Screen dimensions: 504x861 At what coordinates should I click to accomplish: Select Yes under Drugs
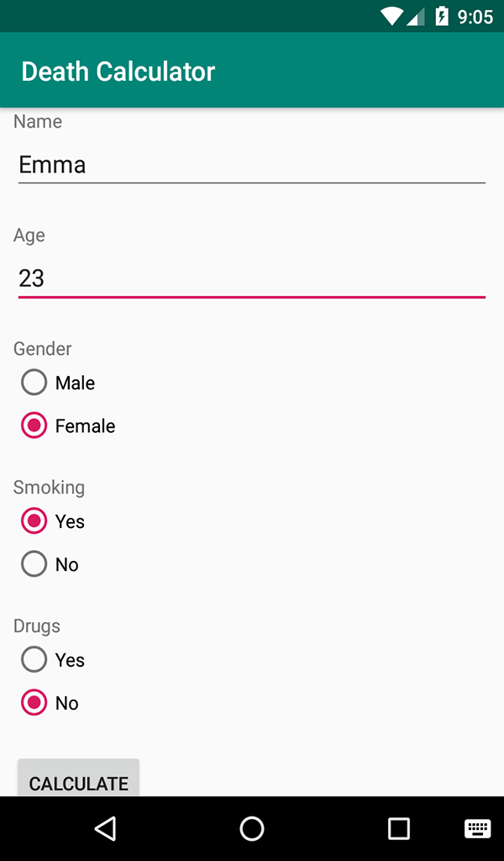tap(34, 660)
